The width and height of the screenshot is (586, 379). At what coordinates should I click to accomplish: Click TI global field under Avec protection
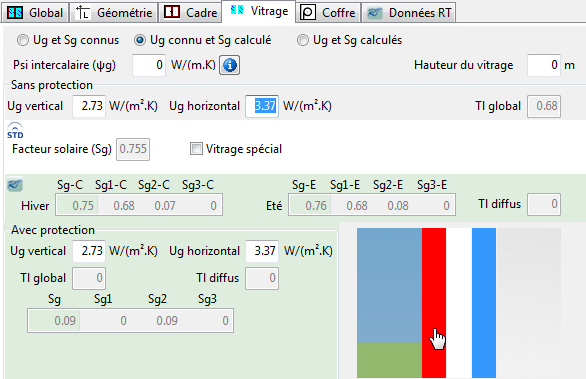[x=89, y=278]
